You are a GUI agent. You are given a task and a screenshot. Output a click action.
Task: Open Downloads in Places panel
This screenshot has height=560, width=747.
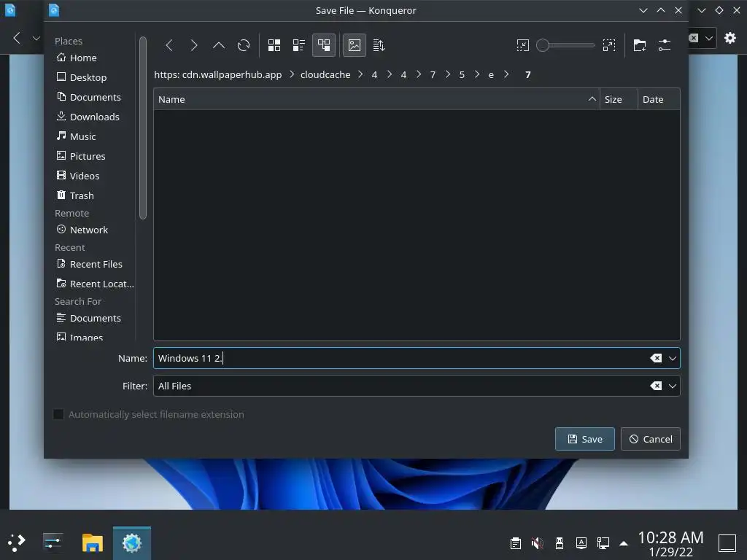tap(93, 117)
